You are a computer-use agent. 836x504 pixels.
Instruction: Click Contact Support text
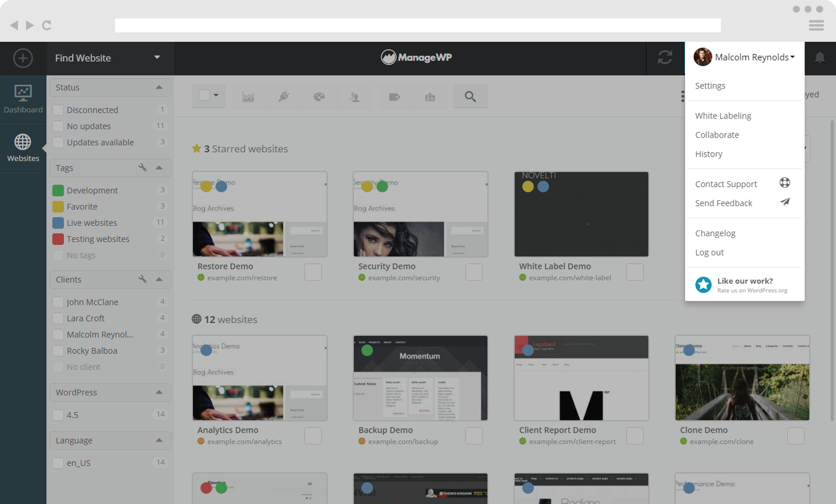pyautogui.click(x=726, y=183)
